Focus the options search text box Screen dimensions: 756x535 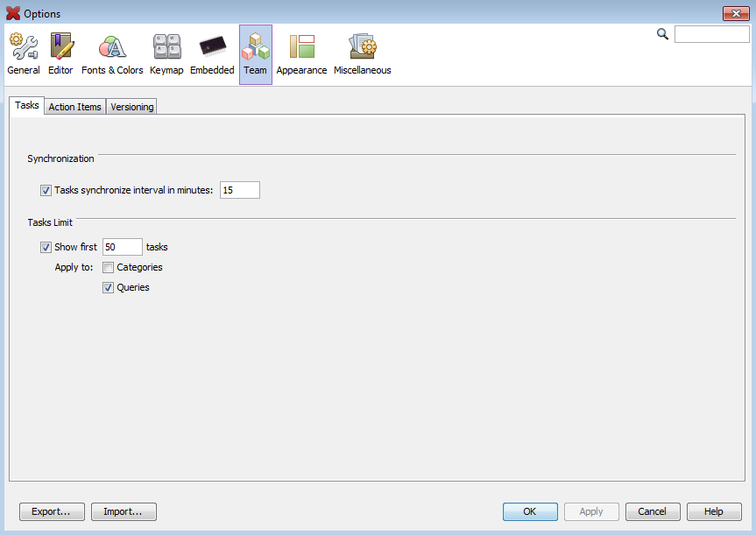[711, 34]
